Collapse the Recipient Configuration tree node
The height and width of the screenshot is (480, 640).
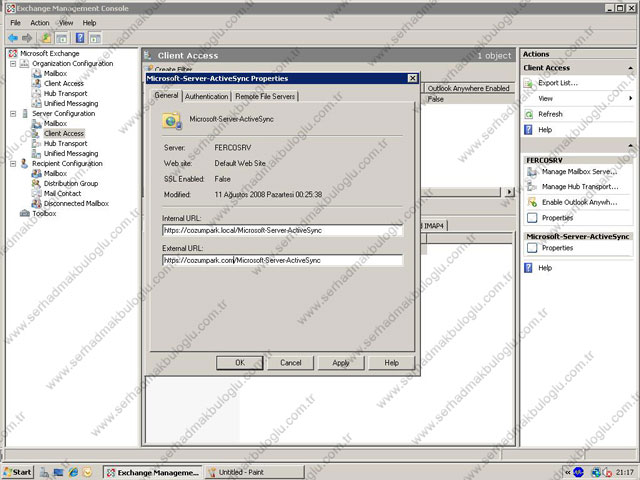coord(13,164)
